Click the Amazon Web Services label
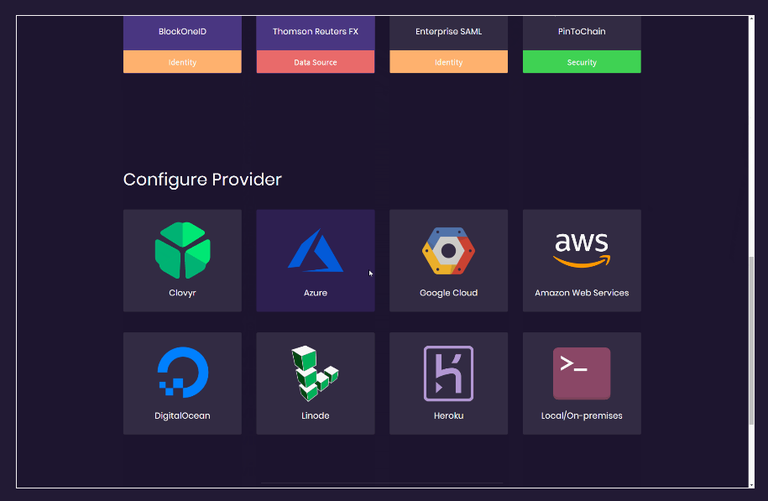This screenshot has height=501, width=768. (582, 293)
